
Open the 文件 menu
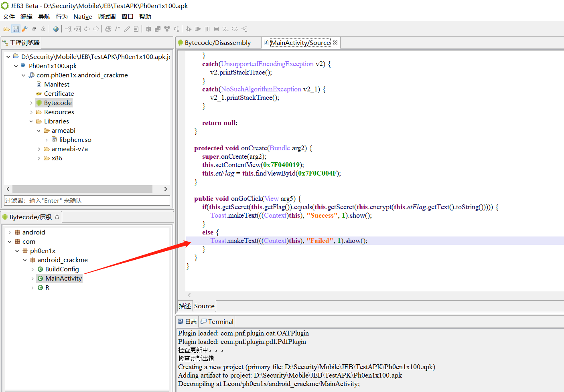coord(9,16)
